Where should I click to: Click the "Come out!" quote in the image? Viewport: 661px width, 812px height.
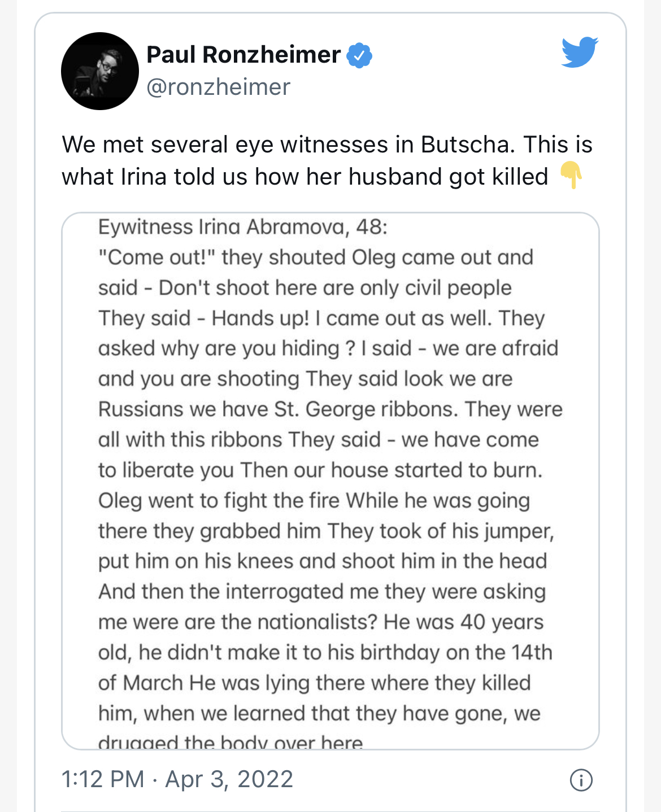157,257
